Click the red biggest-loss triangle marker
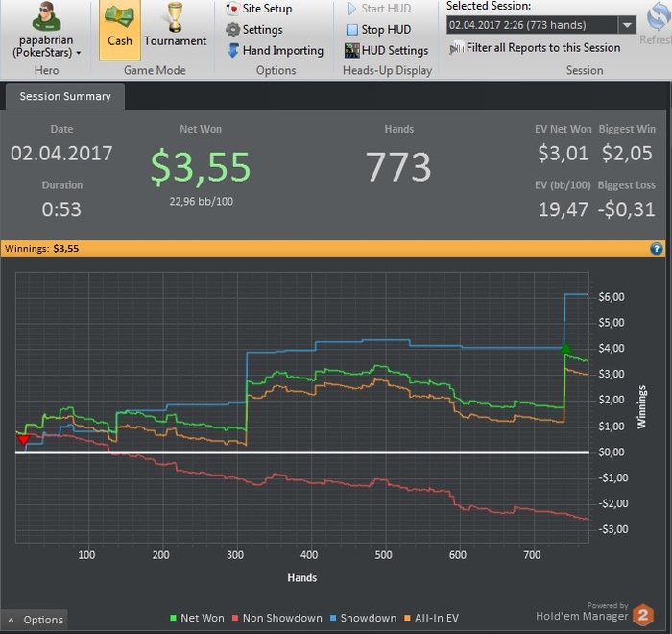The width and height of the screenshot is (672, 634). [x=24, y=440]
